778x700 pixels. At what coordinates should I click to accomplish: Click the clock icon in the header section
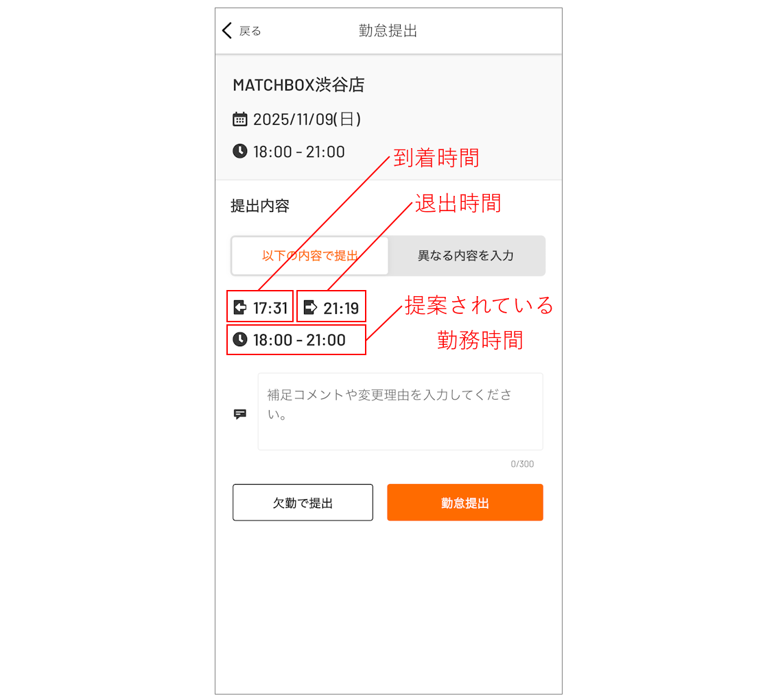(239, 152)
